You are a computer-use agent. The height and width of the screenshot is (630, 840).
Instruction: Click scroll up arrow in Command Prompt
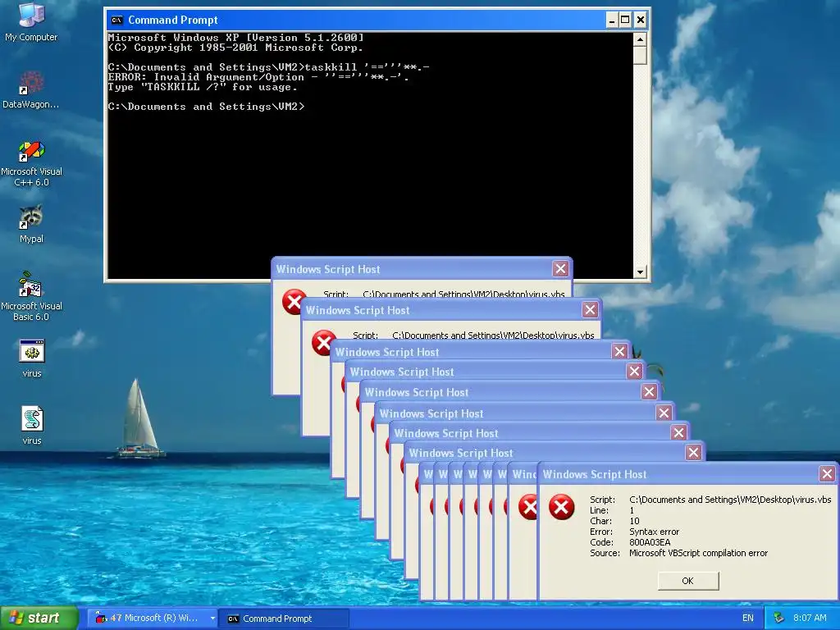point(640,39)
